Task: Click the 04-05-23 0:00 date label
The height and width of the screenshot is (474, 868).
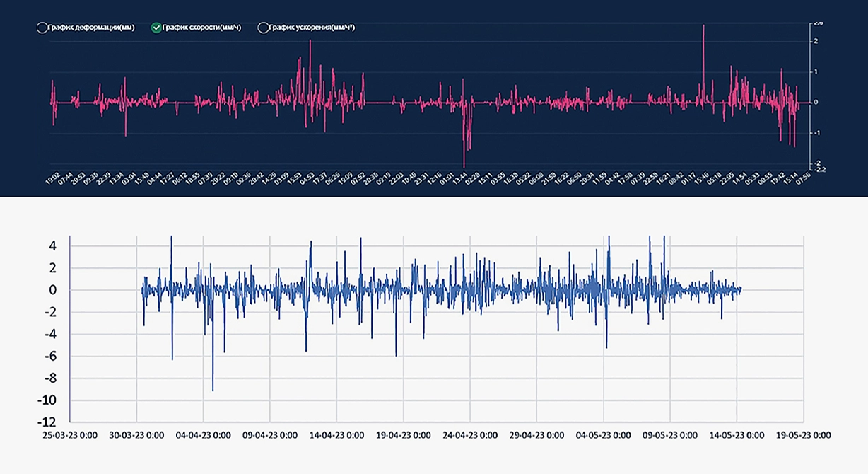Action: [x=603, y=434]
